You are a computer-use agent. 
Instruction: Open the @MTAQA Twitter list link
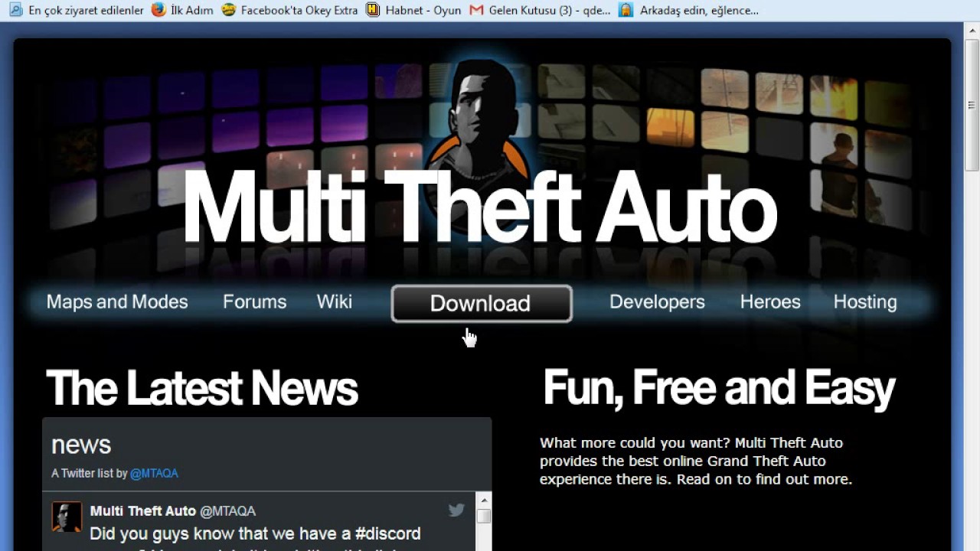point(154,474)
